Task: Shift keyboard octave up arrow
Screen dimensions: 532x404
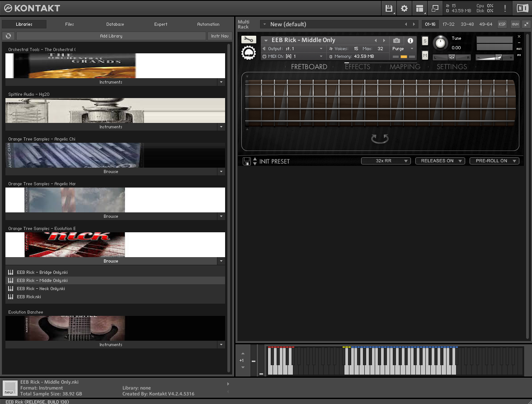Action: click(x=243, y=354)
